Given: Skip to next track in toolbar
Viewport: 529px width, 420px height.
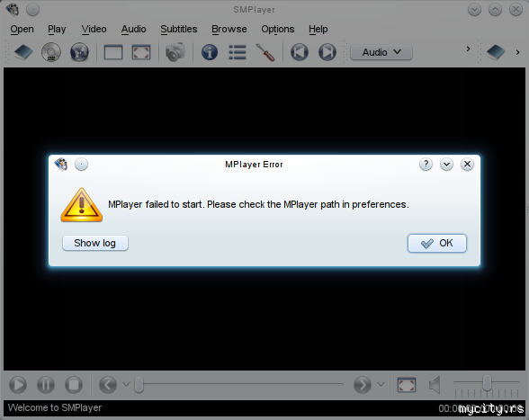Looking at the screenshot, I should point(327,52).
